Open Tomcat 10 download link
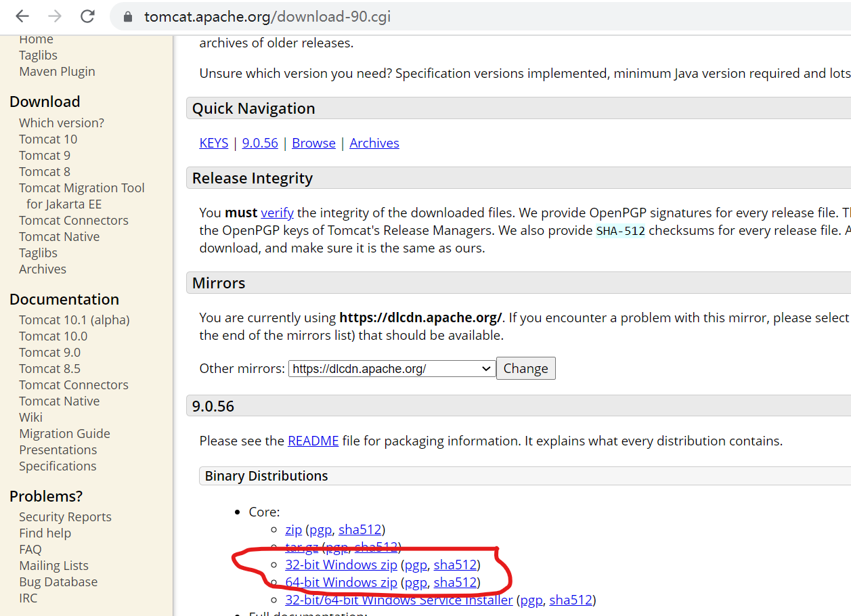The height and width of the screenshot is (616, 851). [x=48, y=139]
